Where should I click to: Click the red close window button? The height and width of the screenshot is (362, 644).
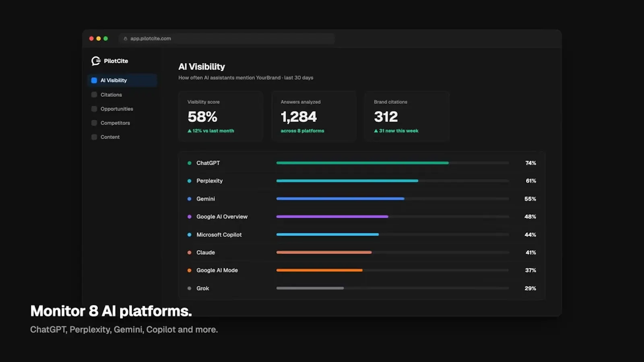[x=91, y=39]
